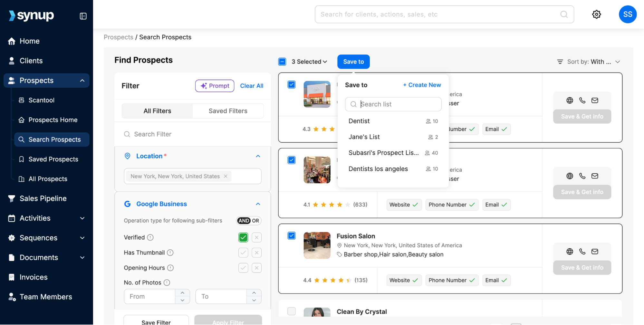Open the Sort by dropdown
Viewport: 644px width, 325px height.
[x=589, y=62]
